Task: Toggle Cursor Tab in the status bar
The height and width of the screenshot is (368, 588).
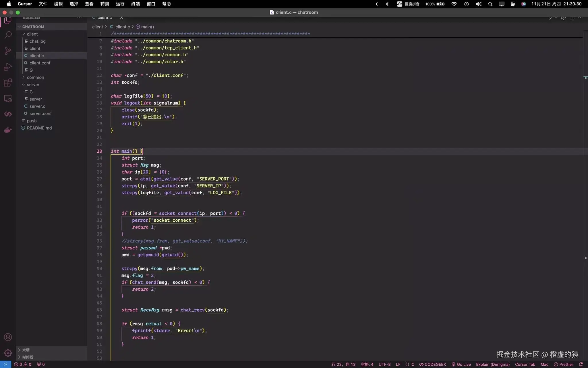Action: [x=525, y=364]
